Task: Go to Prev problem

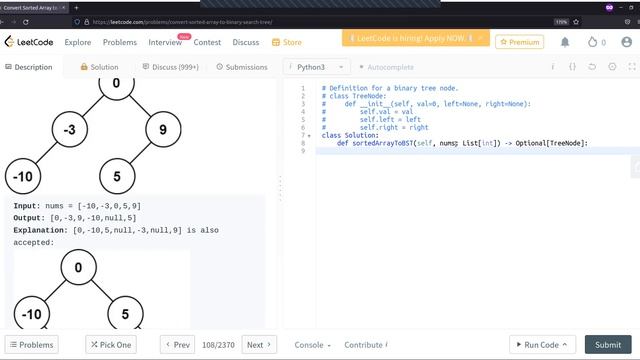Action: [x=178, y=344]
